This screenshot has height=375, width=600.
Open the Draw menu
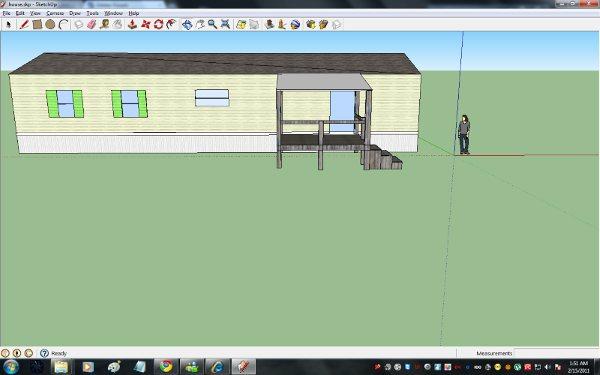pos(75,13)
